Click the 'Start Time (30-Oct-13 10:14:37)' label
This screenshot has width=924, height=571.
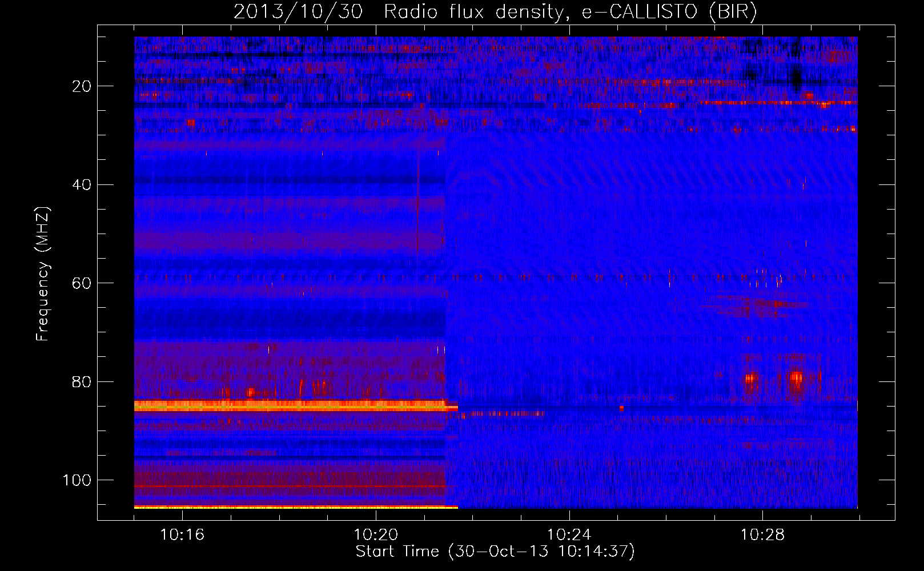495,552
